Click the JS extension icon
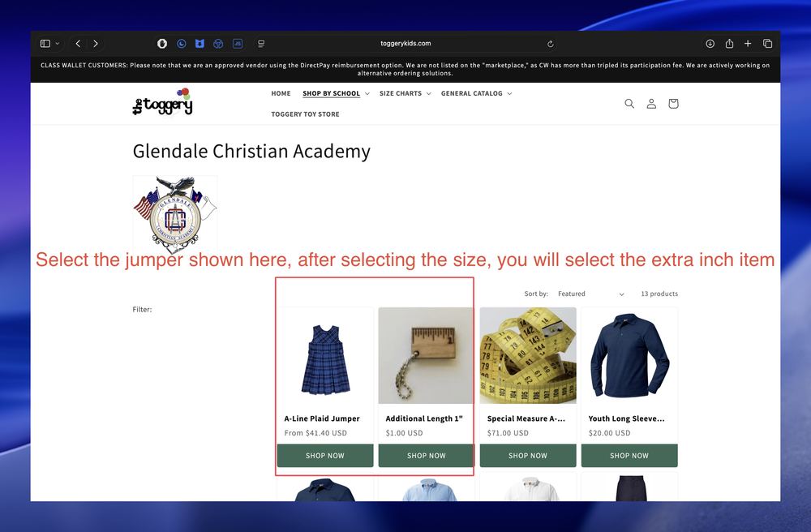811x532 pixels. click(238, 44)
